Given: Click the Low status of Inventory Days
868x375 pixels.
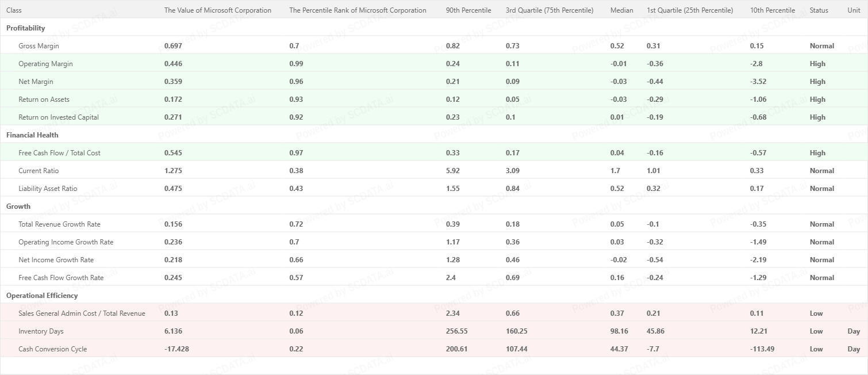Looking at the screenshot, I should 816,331.
